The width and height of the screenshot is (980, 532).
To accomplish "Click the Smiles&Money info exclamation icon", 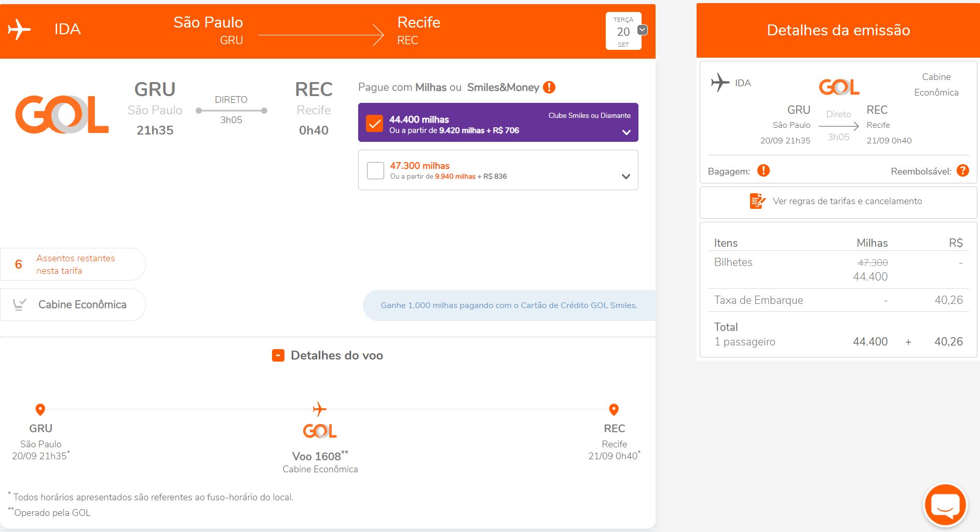I will (x=549, y=87).
